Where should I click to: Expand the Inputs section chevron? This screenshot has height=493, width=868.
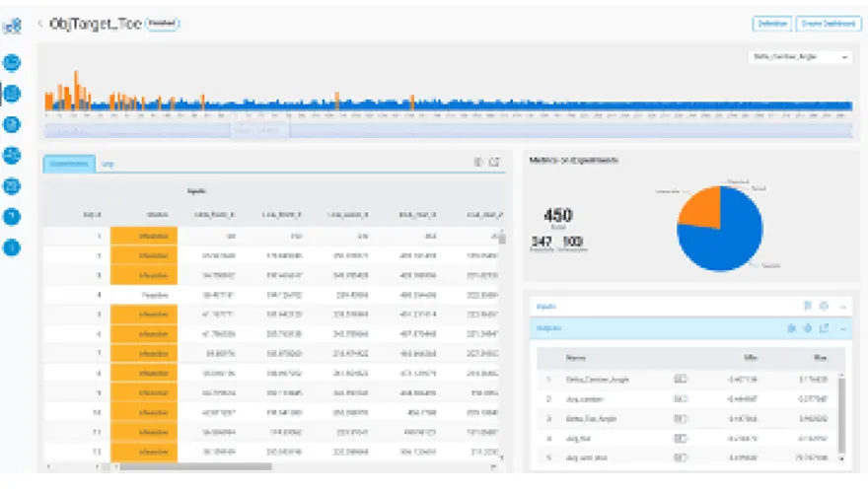point(843,307)
